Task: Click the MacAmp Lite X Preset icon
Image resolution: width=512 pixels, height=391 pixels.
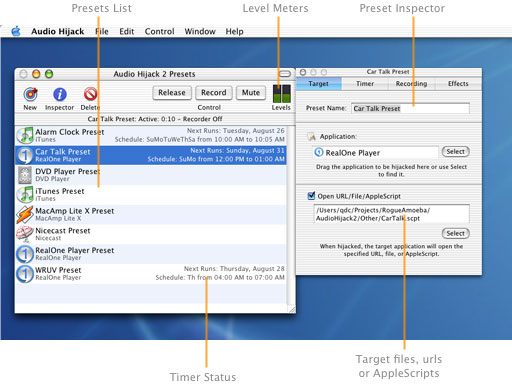Action: coord(25,214)
